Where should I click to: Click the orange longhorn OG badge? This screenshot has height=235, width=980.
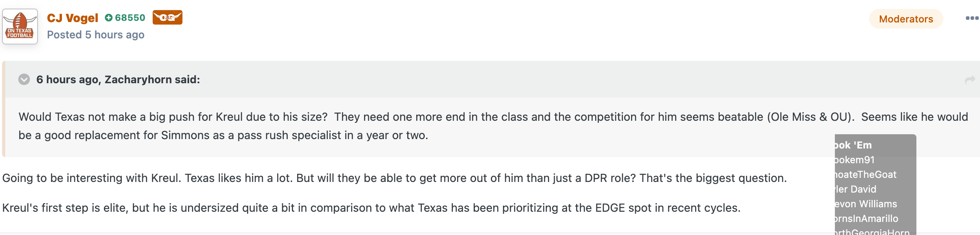click(x=168, y=18)
